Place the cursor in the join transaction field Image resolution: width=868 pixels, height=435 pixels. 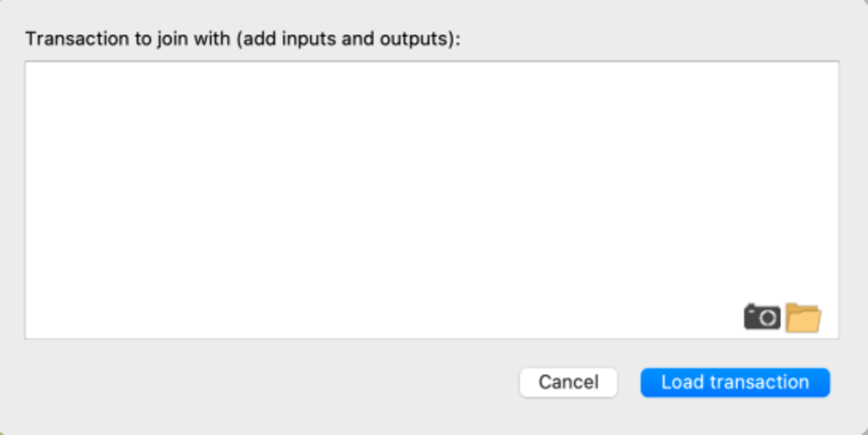(432, 199)
